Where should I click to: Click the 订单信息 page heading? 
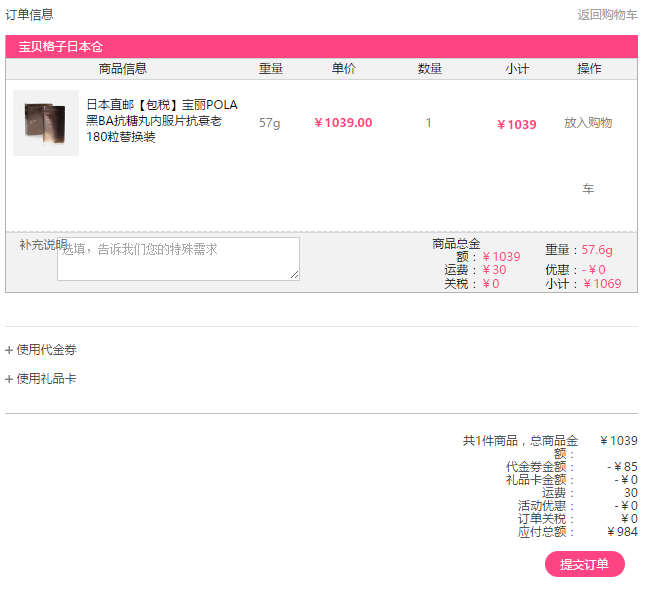point(30,15)
